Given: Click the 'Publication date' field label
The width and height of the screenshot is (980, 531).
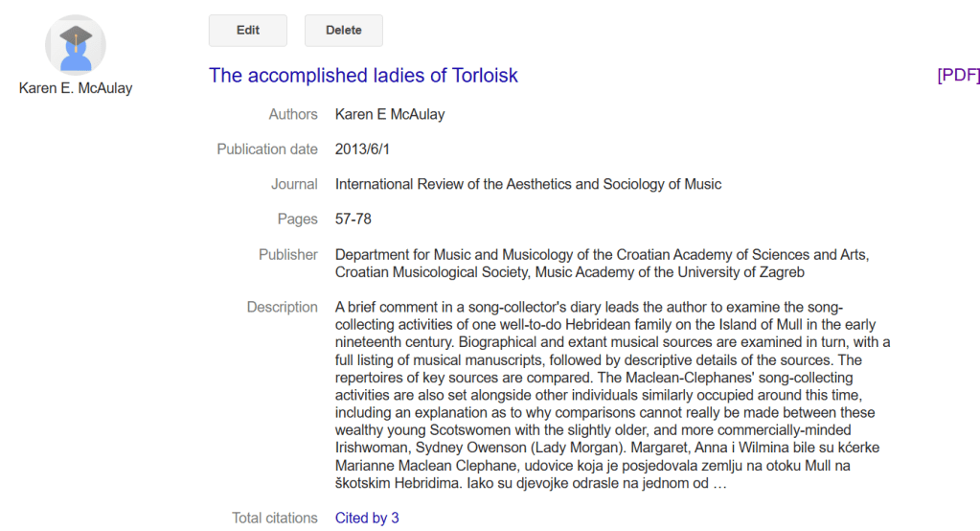Looking at the screenshot, I should click(266, 150).
